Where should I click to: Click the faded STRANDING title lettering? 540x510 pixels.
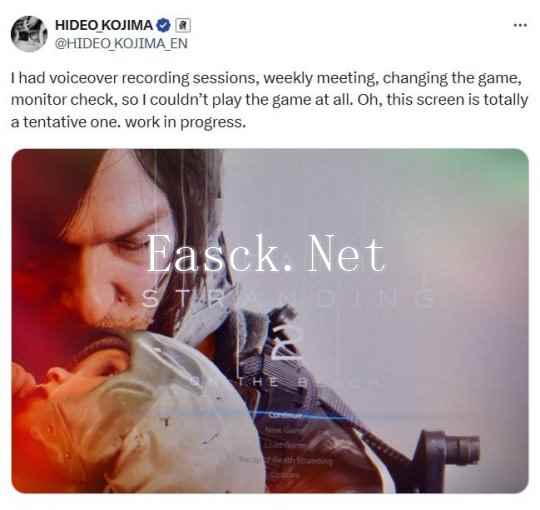click(x=290, y=298)
